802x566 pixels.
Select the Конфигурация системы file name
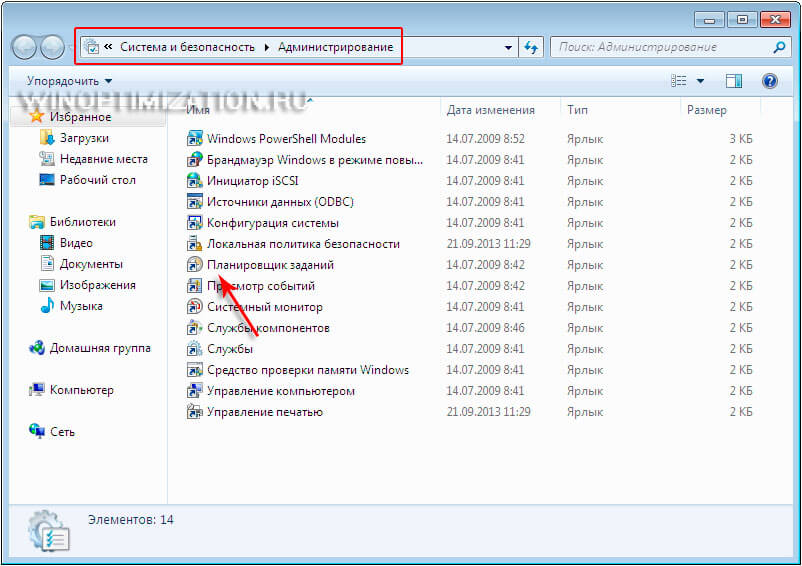tap(273, 223)
